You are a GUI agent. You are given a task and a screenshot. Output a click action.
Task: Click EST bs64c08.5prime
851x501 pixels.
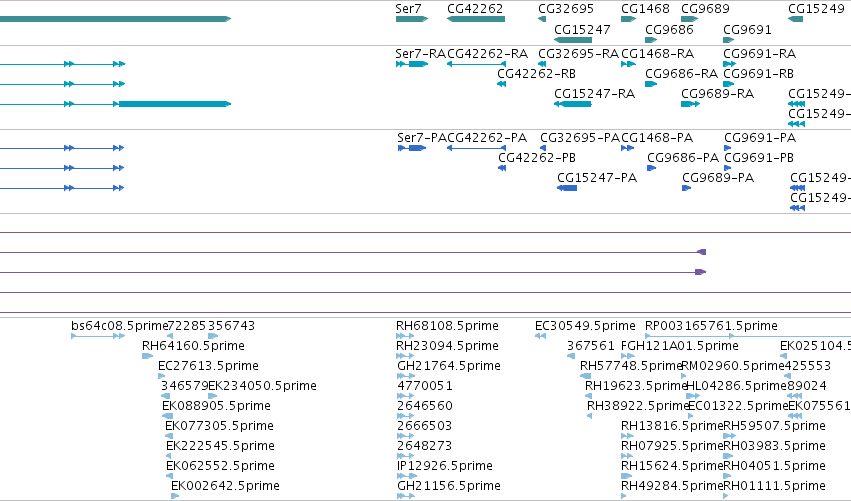point(119,326)
